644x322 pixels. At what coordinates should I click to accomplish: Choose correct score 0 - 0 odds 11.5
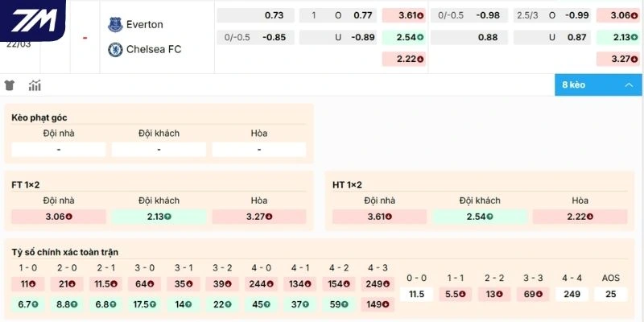click(x=416, y=294)
